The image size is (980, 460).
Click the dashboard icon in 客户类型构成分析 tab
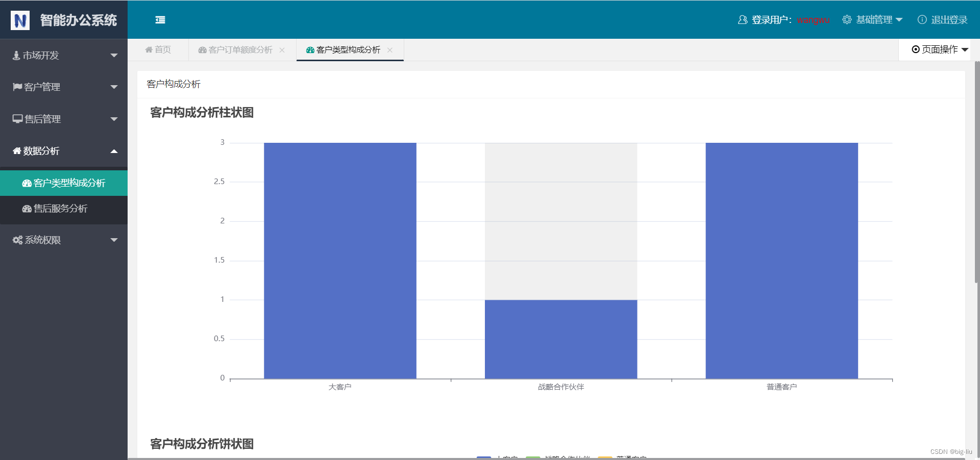310,50
